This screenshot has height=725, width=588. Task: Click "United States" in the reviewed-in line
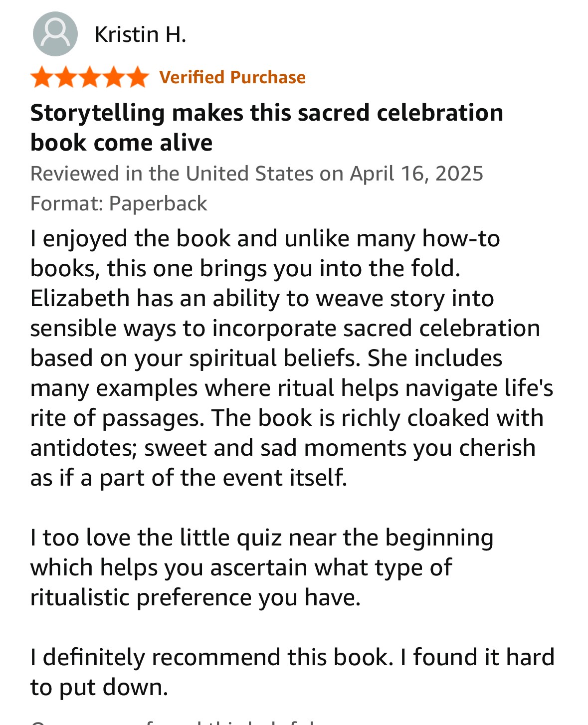(x=249, y=174)
